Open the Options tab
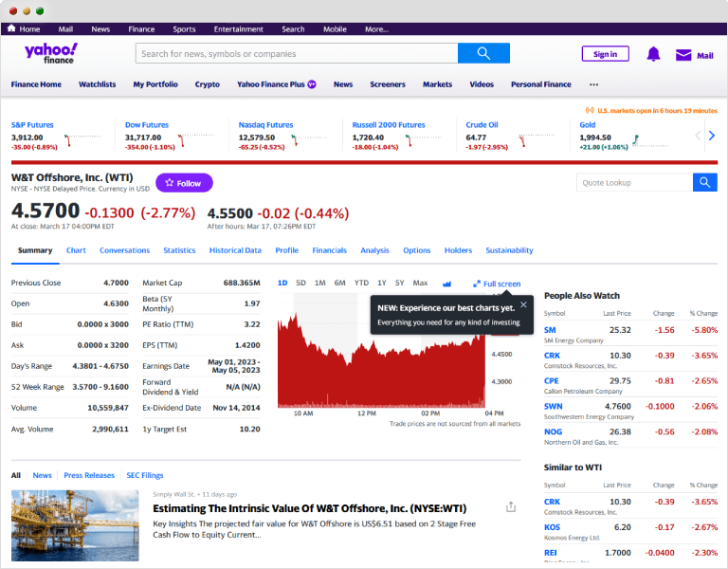The width and height of the screenshot is (728, 569). point(416,250)
